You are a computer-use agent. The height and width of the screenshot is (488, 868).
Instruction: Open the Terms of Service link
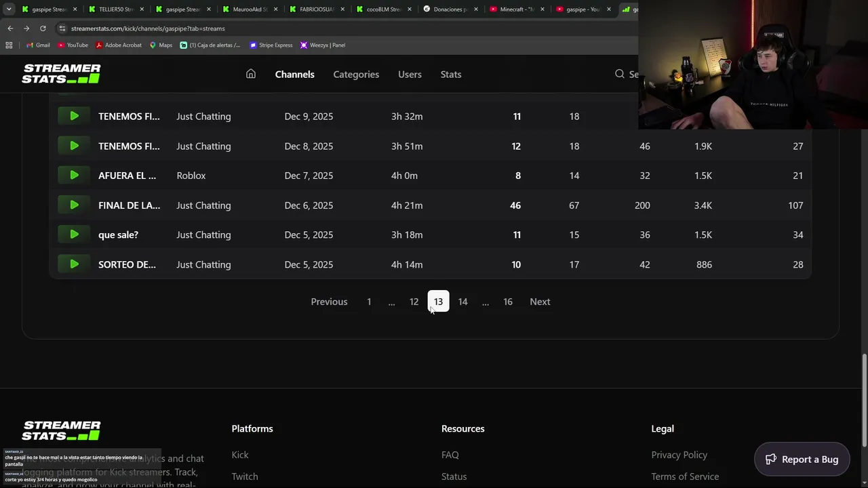click(685, 476)
